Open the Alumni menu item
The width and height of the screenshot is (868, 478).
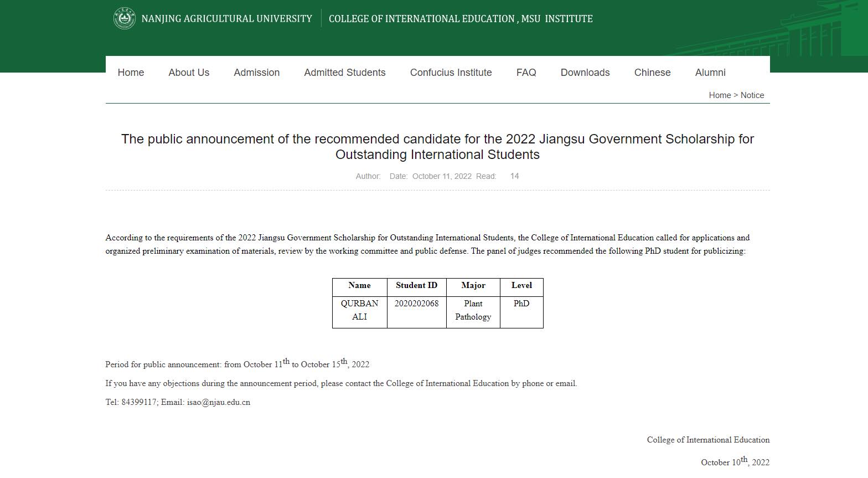710,73
